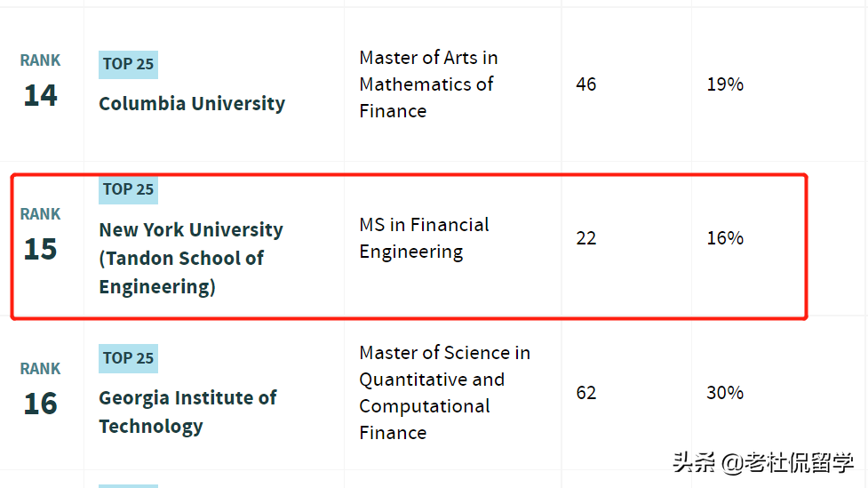Click the MS in Financial Engineering program
868x488 pixels.
coord(424,238)
